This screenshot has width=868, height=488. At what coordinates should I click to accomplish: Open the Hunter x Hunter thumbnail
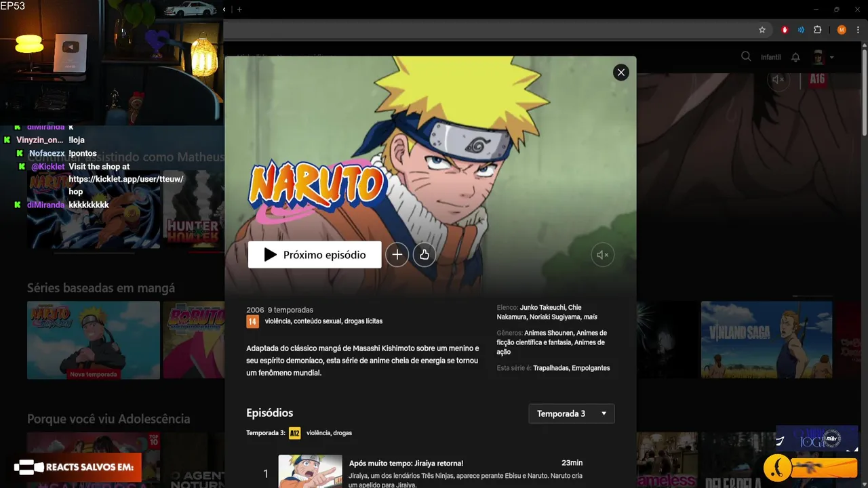click(x=194, y=210)
